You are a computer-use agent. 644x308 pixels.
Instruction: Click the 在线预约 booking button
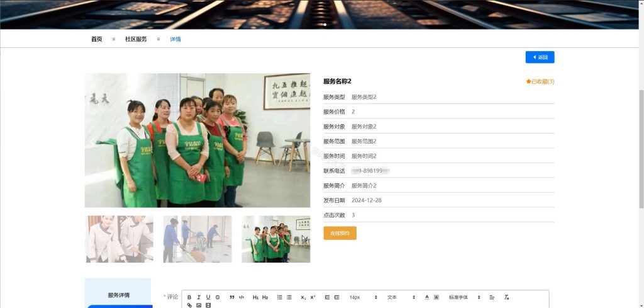coord(340,233)
